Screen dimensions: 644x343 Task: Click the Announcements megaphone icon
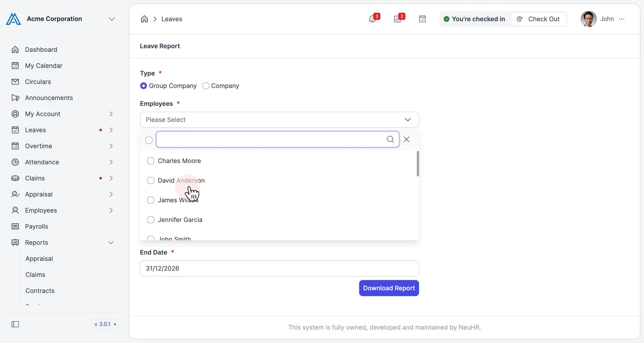[15, 98]
